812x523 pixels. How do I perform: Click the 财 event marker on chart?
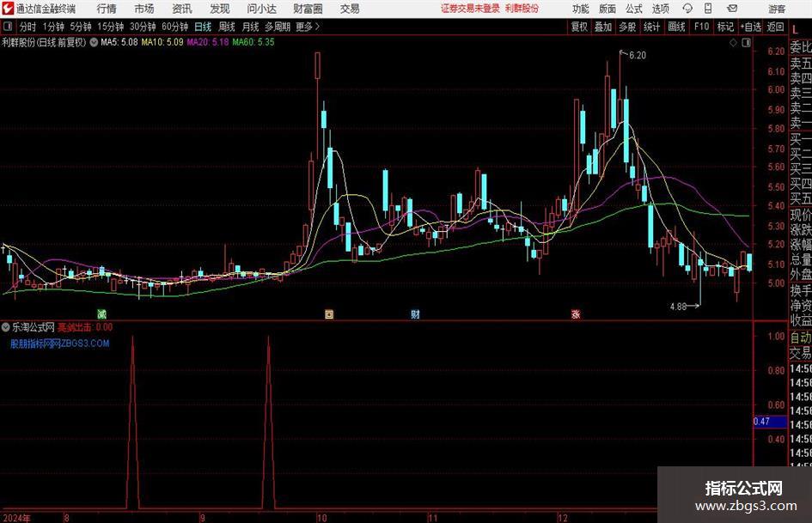[415, 313]
